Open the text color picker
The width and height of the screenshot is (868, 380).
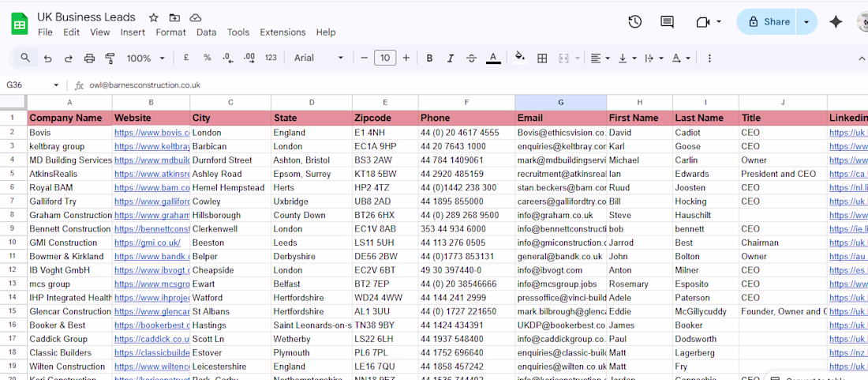pyautogui.click(x=493, y=58)
